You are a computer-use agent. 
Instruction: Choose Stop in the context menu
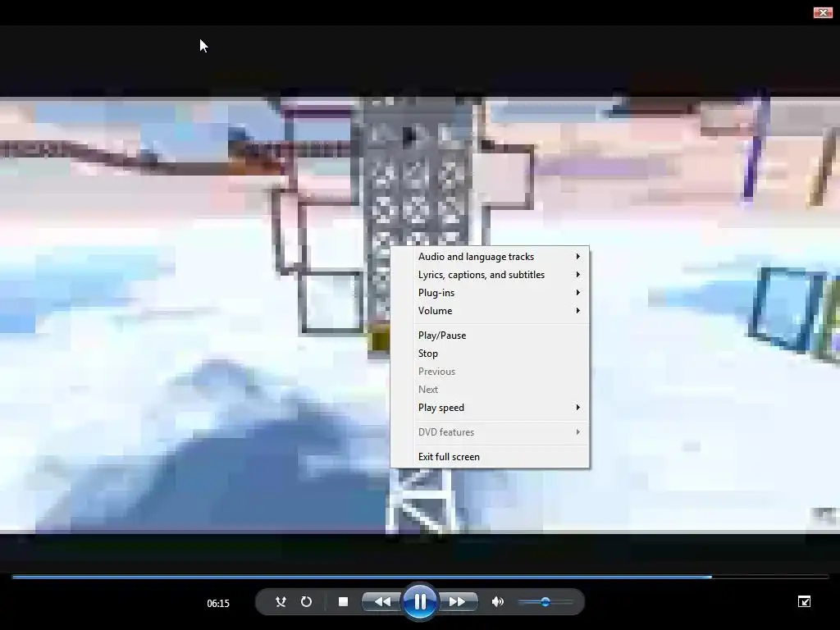490,354
